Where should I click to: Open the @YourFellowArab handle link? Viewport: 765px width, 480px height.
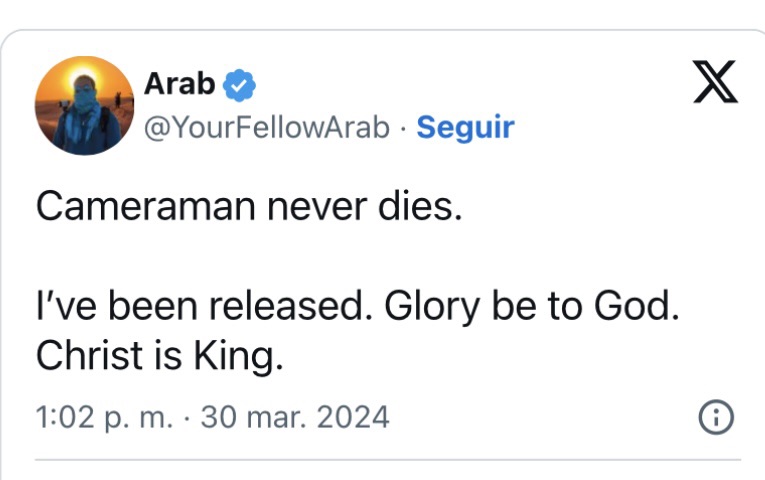tap(267, 128)
